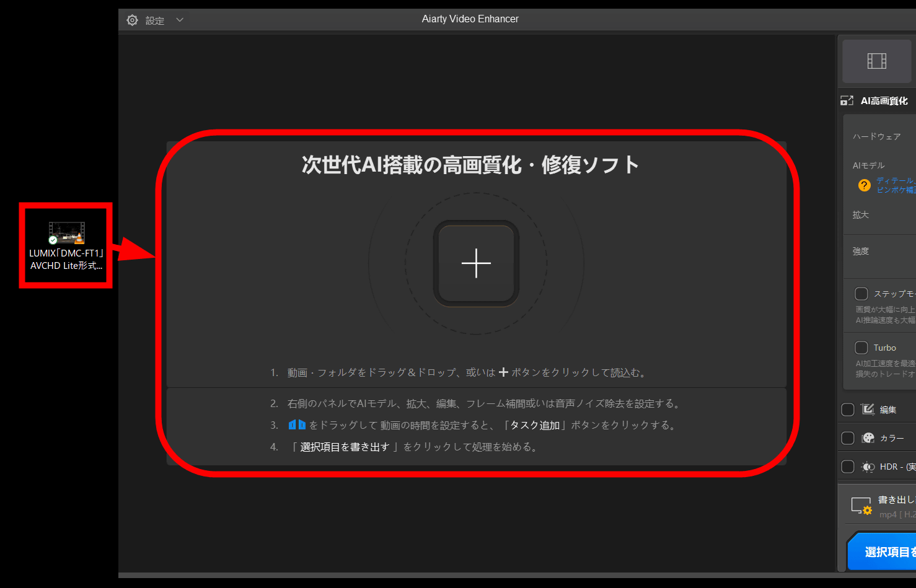Open the video filmstrip tab icon
The image size is (916, 588).
(876, 61)
